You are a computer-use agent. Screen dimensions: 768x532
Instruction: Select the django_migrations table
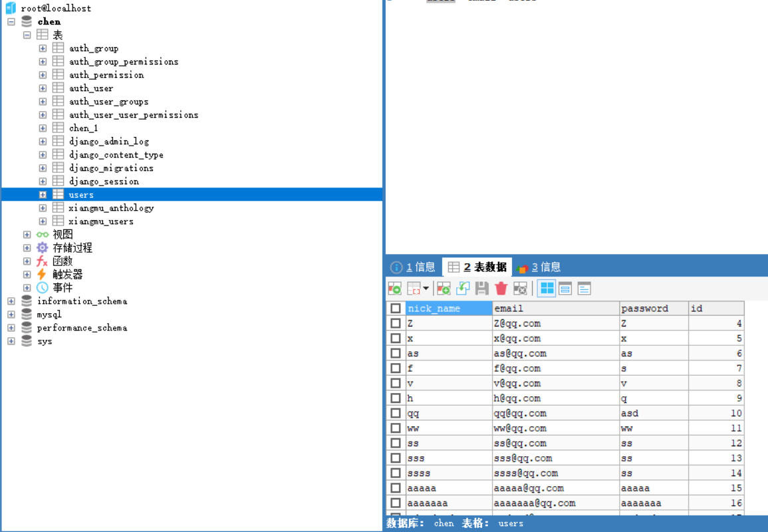pos(111,168)
